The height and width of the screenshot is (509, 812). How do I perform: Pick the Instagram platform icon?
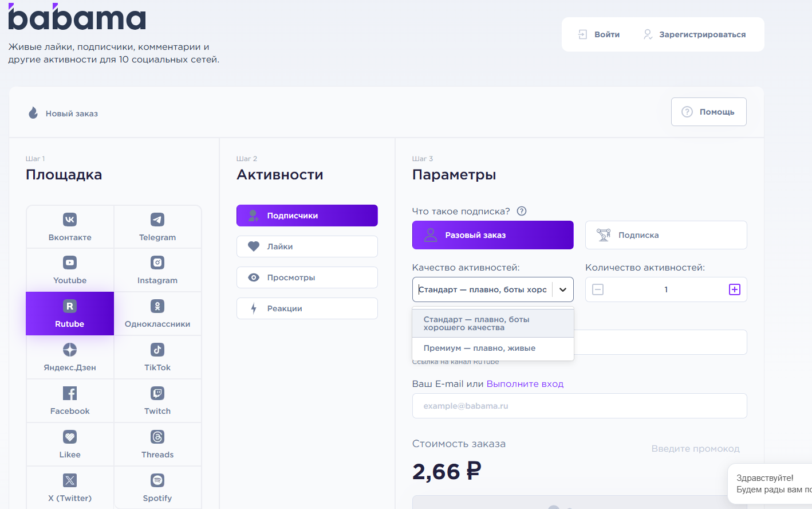(x=157, y=263)
